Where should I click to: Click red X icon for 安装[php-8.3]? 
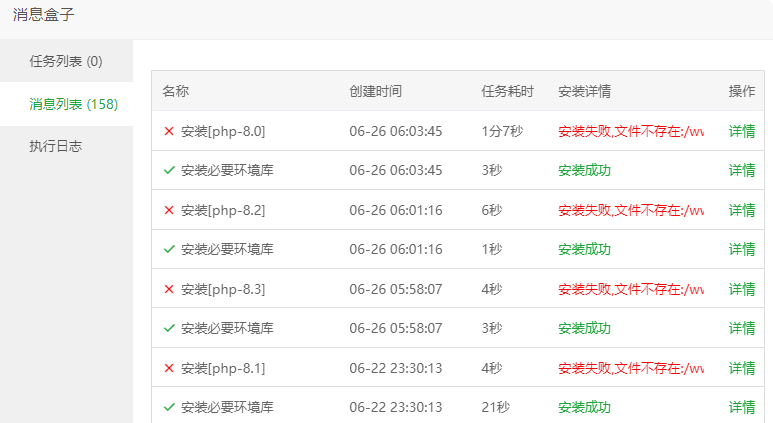click(x=169, y=289)
